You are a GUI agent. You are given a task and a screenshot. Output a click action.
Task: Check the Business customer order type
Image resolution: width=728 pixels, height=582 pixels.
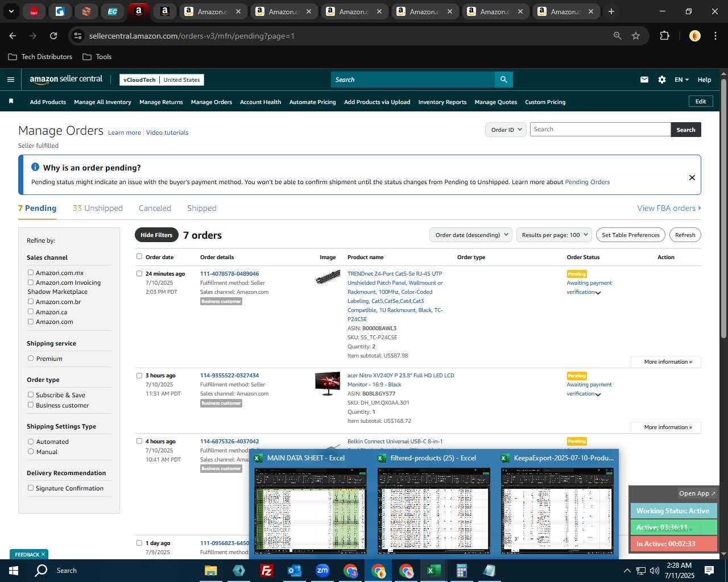click(x=31, y=405)
